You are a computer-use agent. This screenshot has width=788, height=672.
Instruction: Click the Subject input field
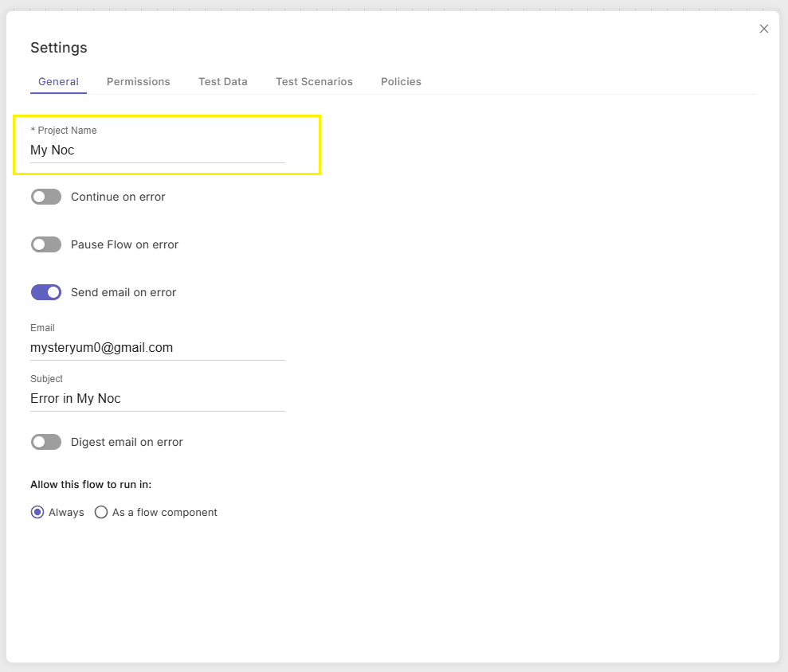point(157,398)
